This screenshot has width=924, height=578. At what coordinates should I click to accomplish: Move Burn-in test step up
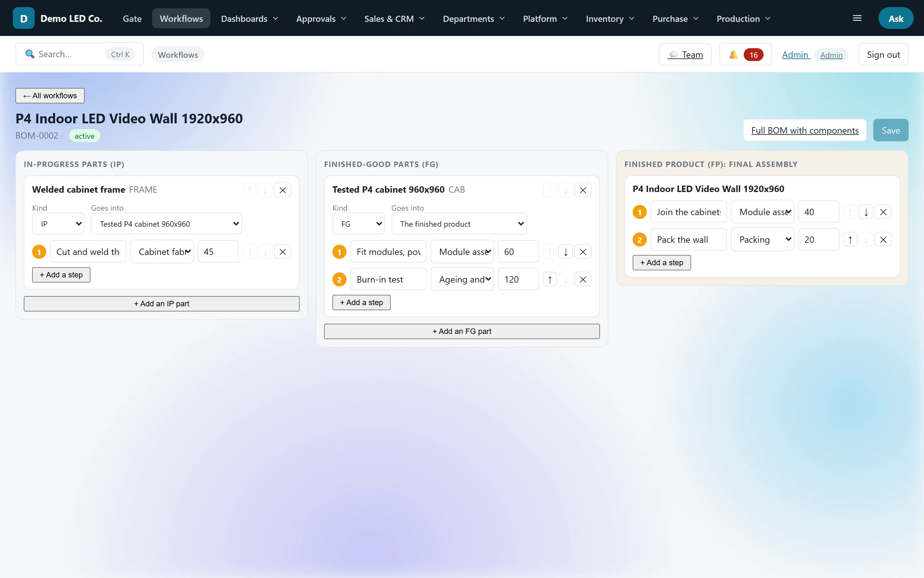click(550, 279)
